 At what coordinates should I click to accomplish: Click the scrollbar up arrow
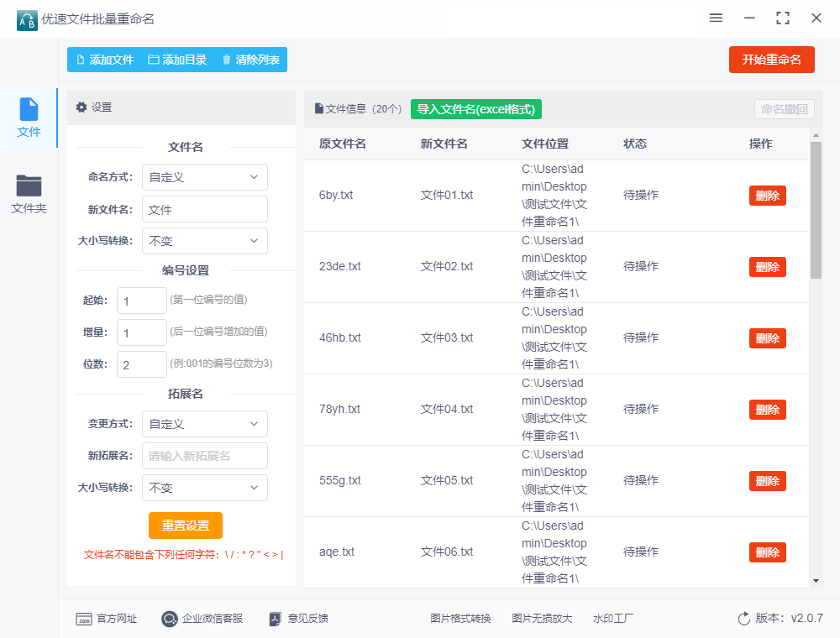point(816,135)
